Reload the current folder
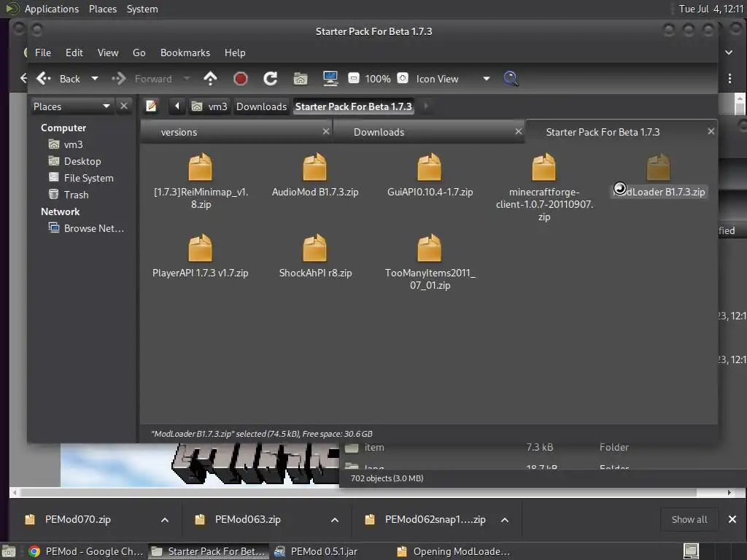Image resolution: width=747 pixels, height=560 pixels. point(271,79)
